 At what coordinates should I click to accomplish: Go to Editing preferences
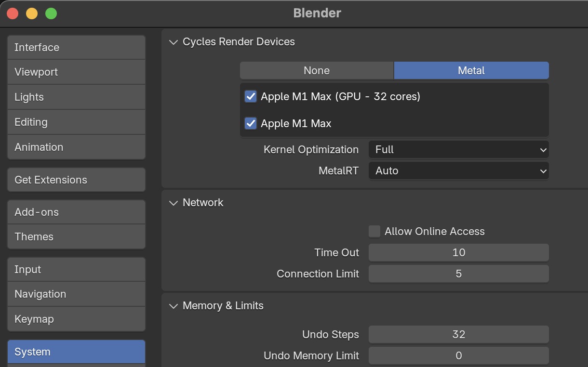pyautogui.click(x=76, y=122)
